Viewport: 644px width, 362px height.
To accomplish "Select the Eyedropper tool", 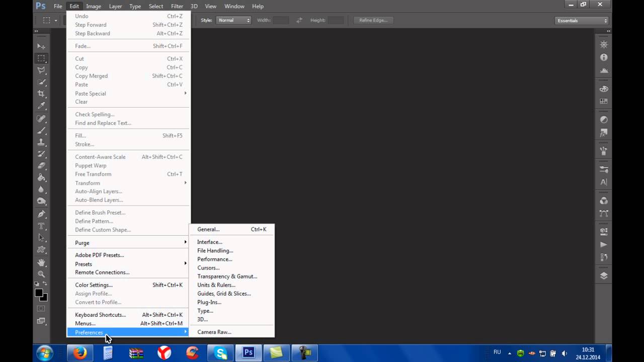I will pos(42,106).
